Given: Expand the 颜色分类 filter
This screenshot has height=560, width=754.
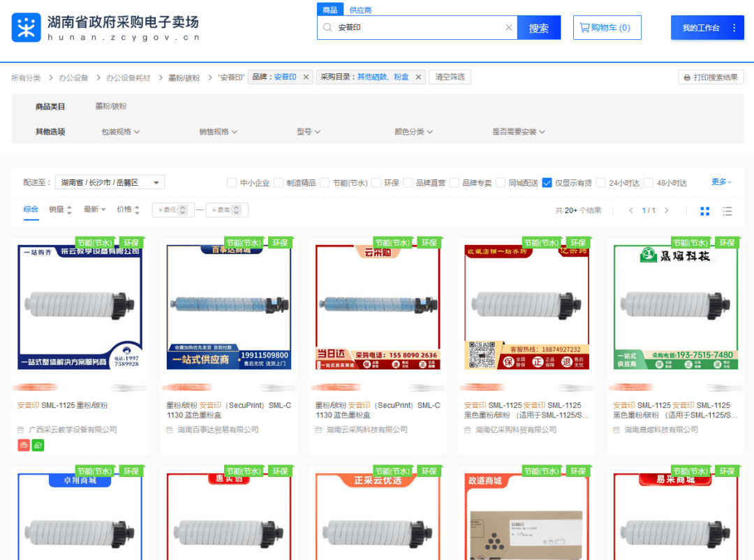Looking at the screenshot, I should pyautogui.click(x=413, y=131).
